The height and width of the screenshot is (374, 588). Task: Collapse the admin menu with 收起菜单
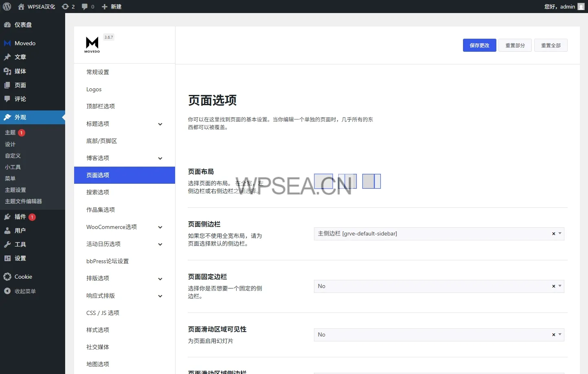coord(25,291)
